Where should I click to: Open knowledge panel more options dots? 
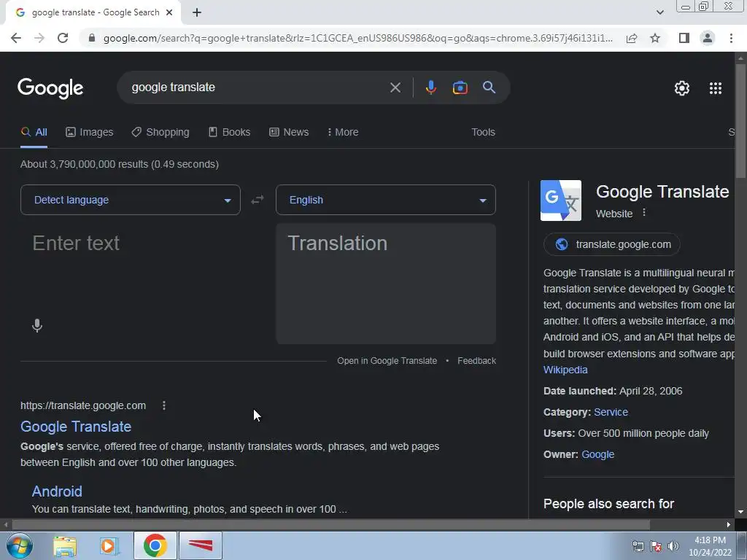click(x=644, y=212)
